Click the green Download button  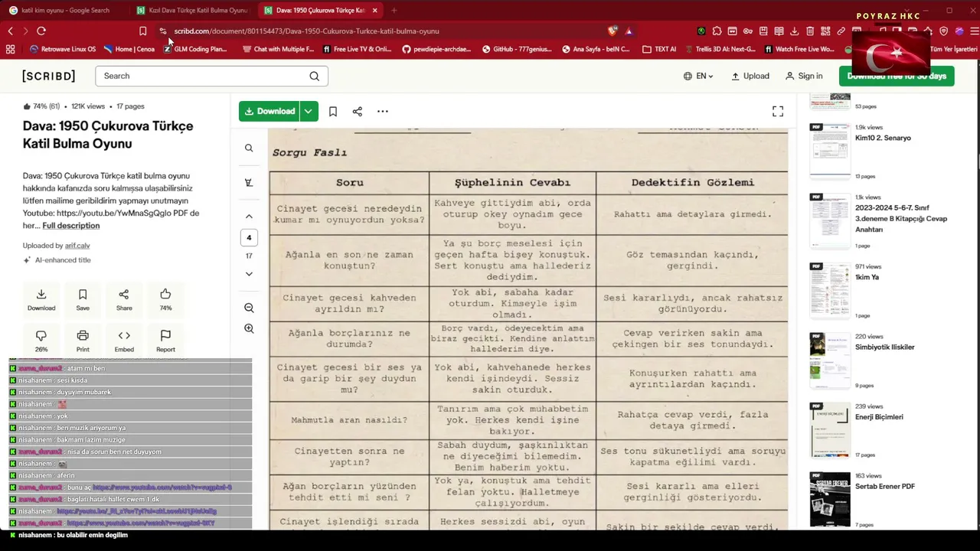point(269,111)
